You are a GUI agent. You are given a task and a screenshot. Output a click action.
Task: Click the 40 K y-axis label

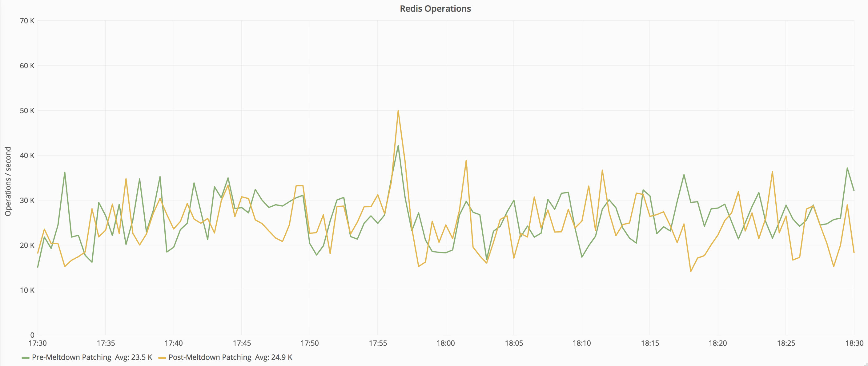pyautogui.click(x=27, y=156)
